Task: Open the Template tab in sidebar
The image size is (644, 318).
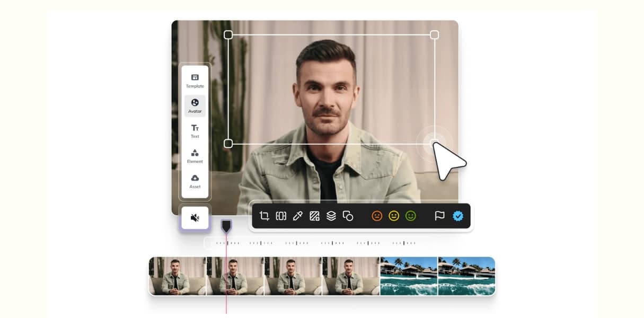Action: coord(195,81)
